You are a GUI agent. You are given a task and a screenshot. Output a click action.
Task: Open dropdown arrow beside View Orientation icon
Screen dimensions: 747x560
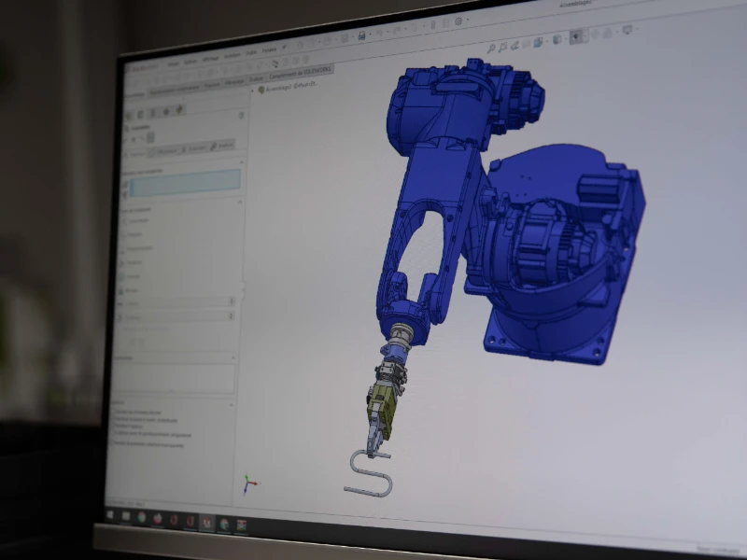[547, 41]
